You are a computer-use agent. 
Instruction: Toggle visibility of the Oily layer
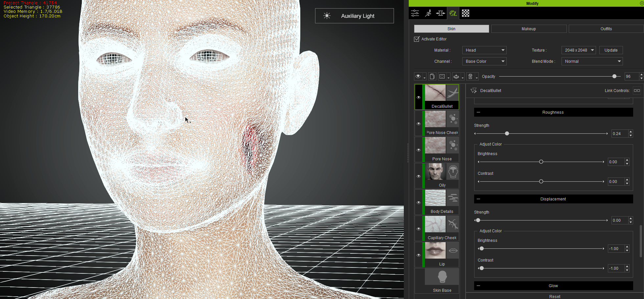[x=418, y=176]
